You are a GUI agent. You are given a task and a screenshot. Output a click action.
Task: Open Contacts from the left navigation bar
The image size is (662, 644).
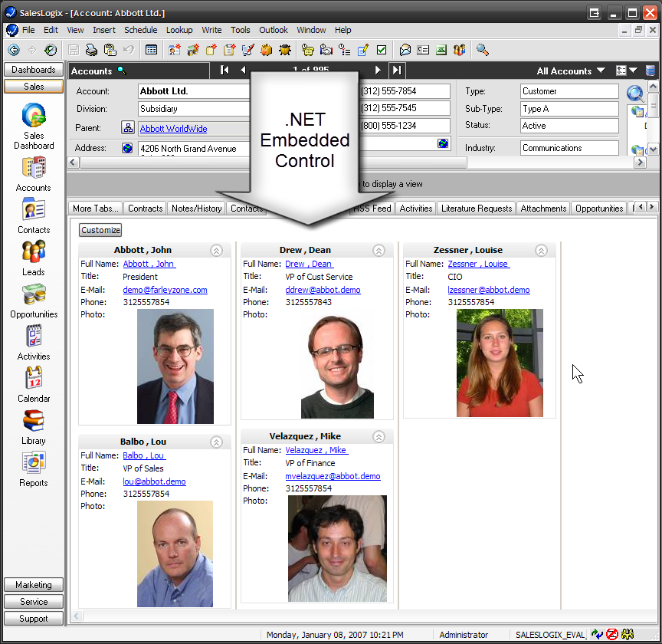click(x=34, y=216)
